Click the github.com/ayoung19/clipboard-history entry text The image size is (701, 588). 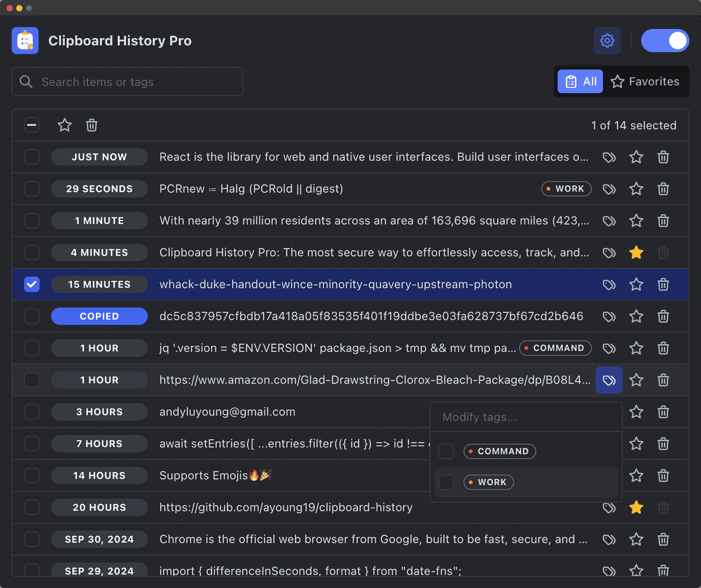pos(286,507)
